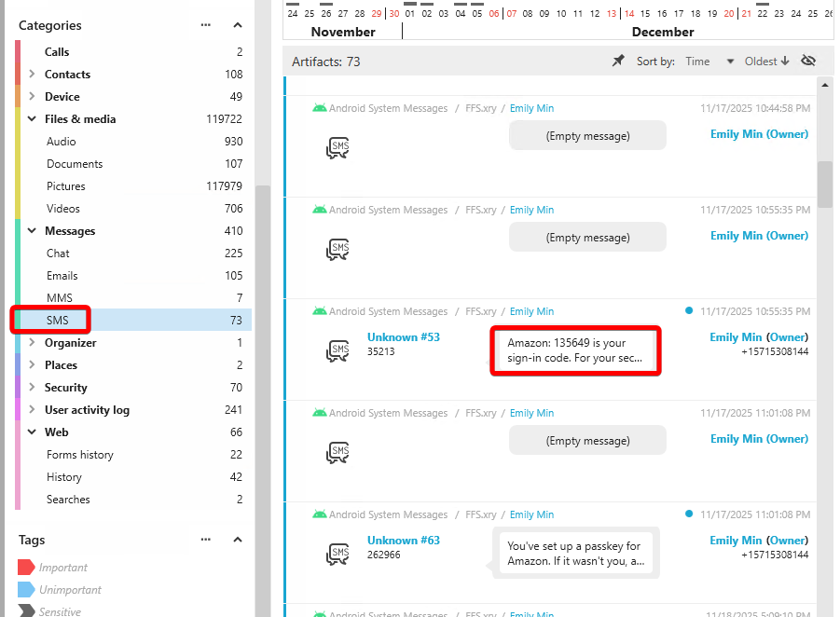Image resolution: width=840 pixels, height=617 pixels.
Task: Click the artifacts list scrollbar thumb
Action: click(825, 184)
